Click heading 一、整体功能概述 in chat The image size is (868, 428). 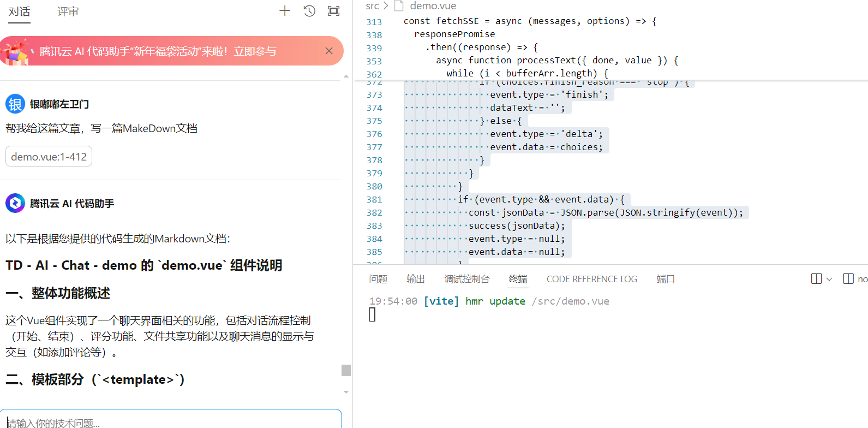[x=58, y=293]
